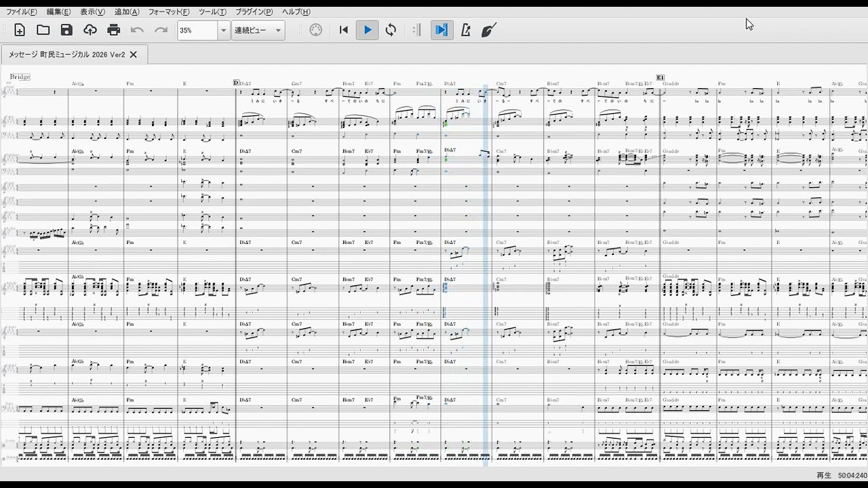Print the score using the printer icon
This screenshot has width=868, height=488.
114,30
